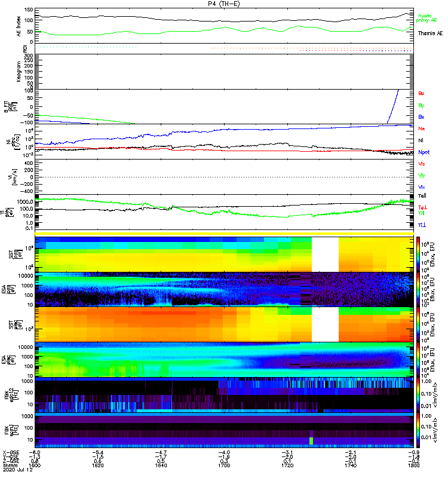The width and height of the screenshot is (448, 478).
Task: Click the white data gap in SST ions panel
Action: 325,255
